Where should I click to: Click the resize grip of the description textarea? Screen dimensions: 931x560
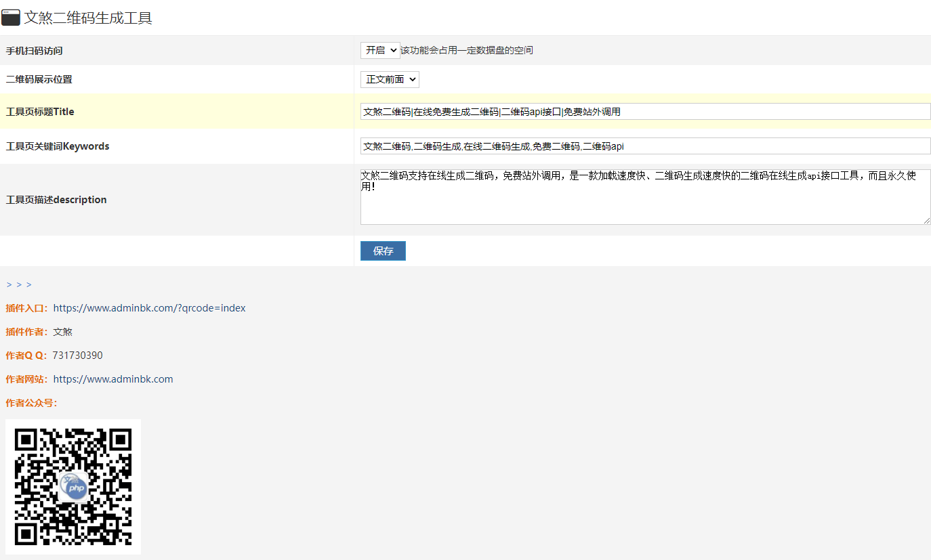pos(926,220)
